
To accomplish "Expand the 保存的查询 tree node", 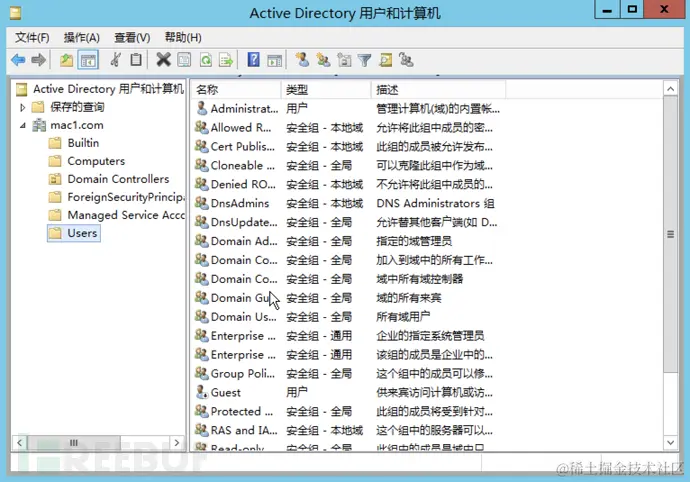I will 22,107.
